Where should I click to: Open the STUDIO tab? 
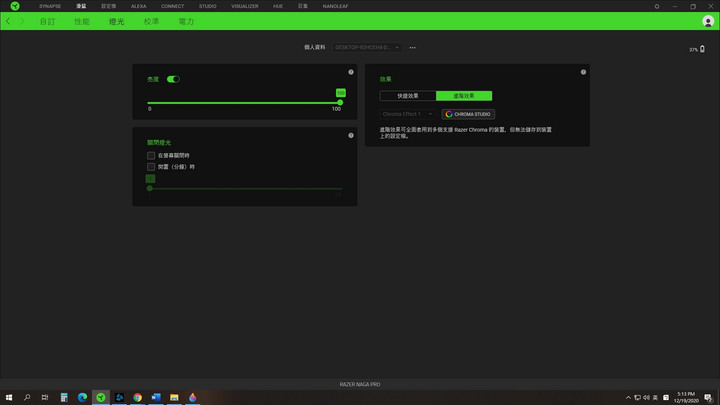pyautogui.click(x=208, y=6)
